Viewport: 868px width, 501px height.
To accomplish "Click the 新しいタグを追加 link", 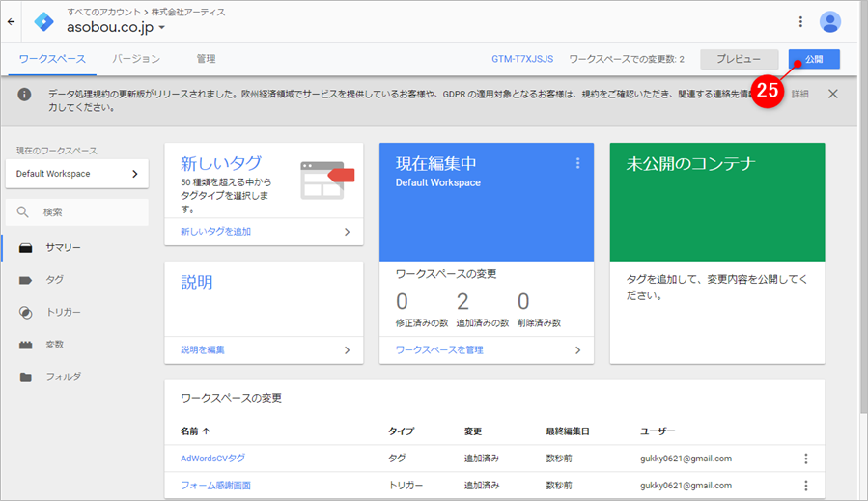I will (x=215, y=232).
